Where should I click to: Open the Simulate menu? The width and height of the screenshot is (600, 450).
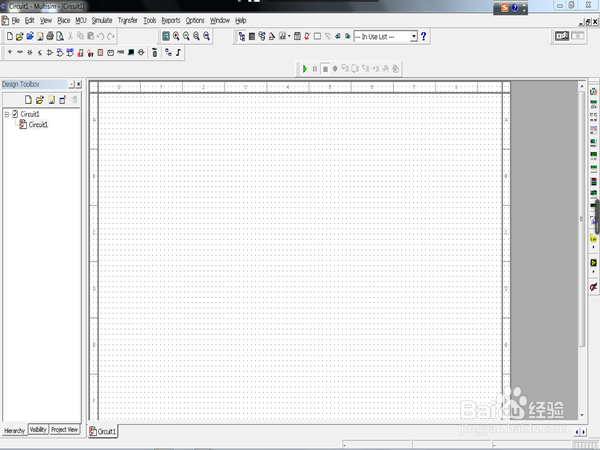(x=101, y=20)
